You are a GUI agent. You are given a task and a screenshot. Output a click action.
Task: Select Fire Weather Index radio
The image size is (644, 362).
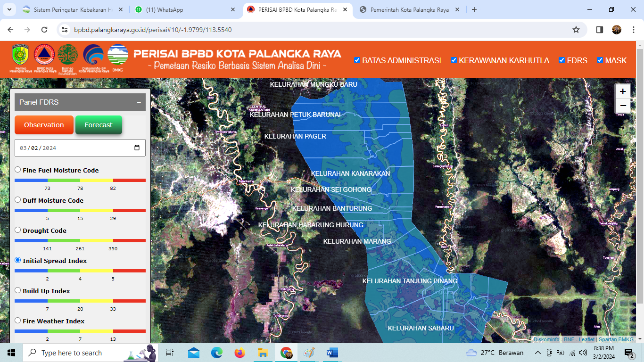(x=18, y=321)
